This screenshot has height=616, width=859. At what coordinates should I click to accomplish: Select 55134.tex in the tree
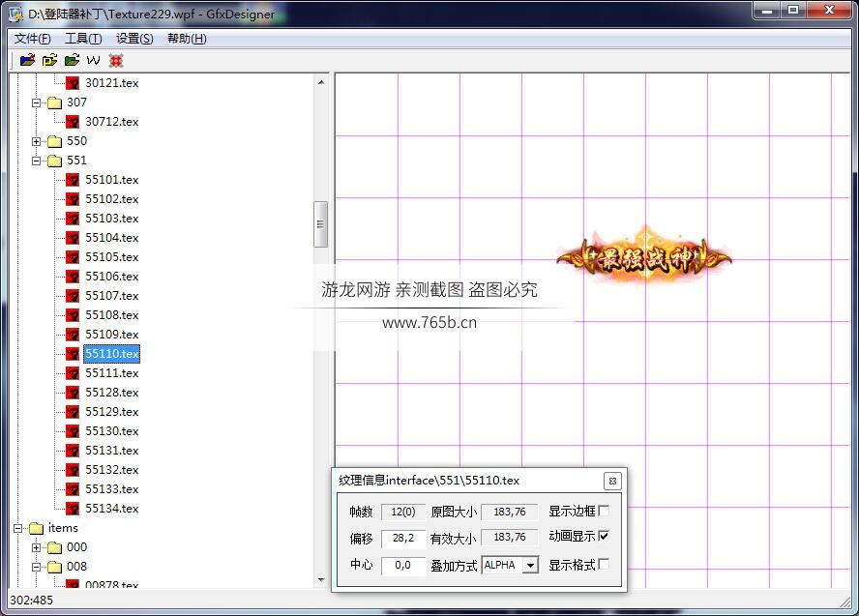point(112,509)
